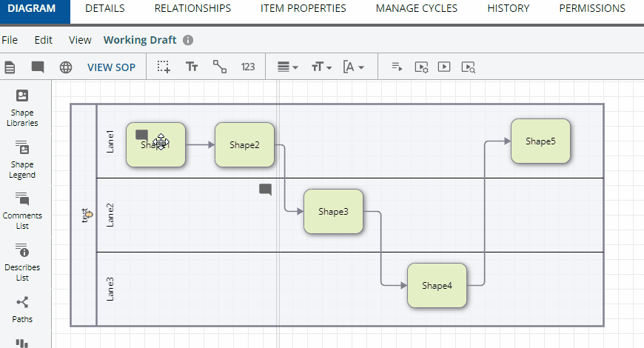
Task: Click the document page icon in toolbar
Action: coord(10,67)
